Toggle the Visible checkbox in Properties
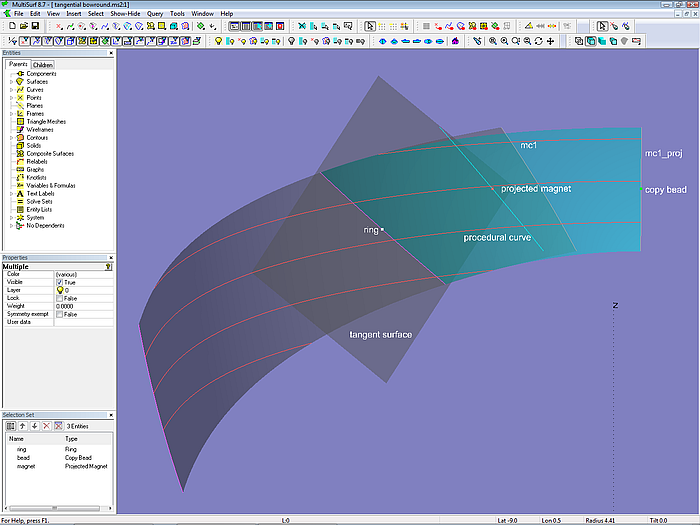Viewport: 700px width, 525px height. click(60, 282)
